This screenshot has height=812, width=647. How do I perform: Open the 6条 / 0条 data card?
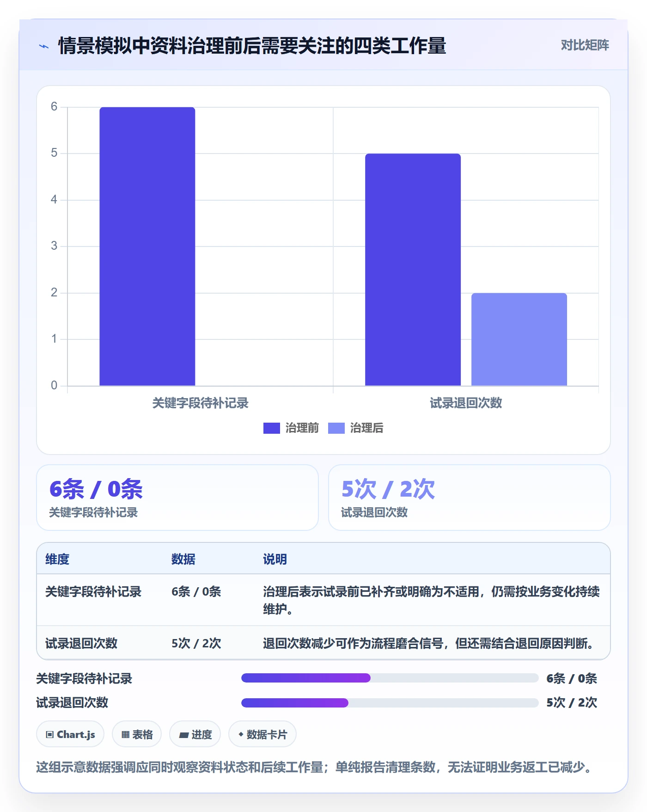coord(177,498)
